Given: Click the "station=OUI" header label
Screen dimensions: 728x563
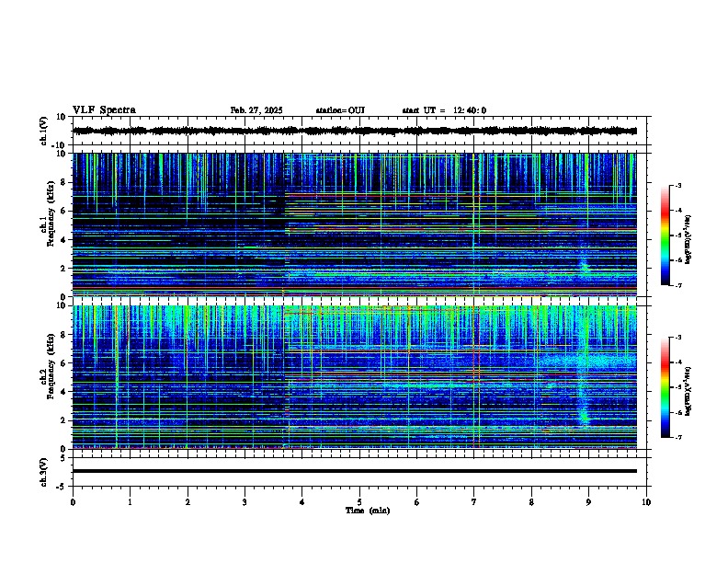Looking at the screenshot, I should click(x=340, y=110).
